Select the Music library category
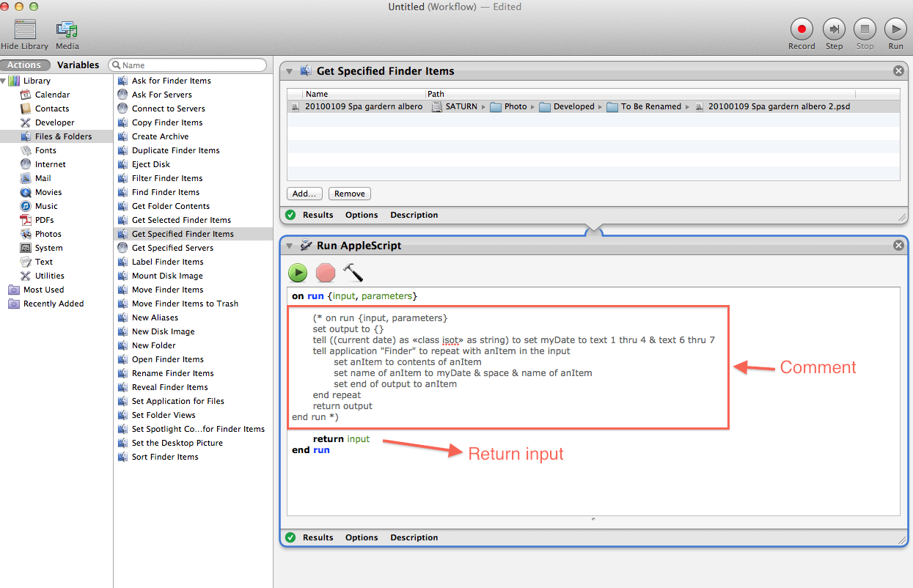The height and width of the screenshot is (588, 913). point(46,206)
